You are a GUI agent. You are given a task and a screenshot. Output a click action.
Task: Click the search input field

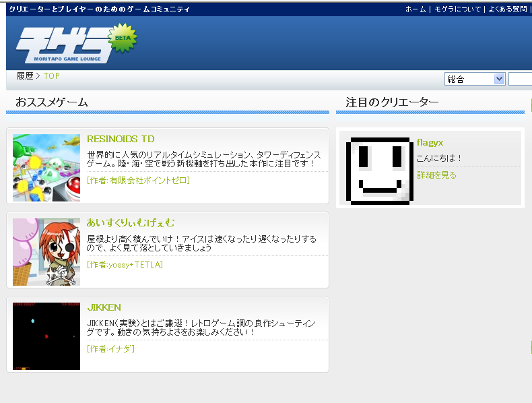520,79
